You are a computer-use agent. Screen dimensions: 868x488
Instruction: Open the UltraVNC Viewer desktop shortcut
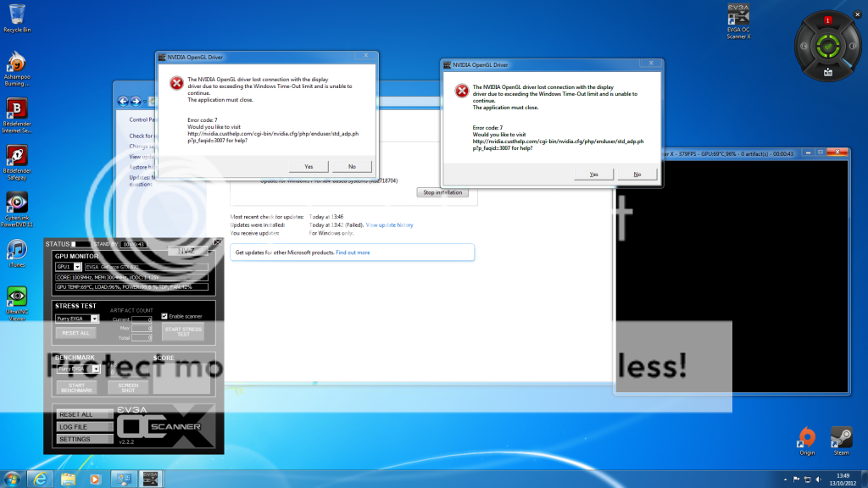tap(17, 304)
